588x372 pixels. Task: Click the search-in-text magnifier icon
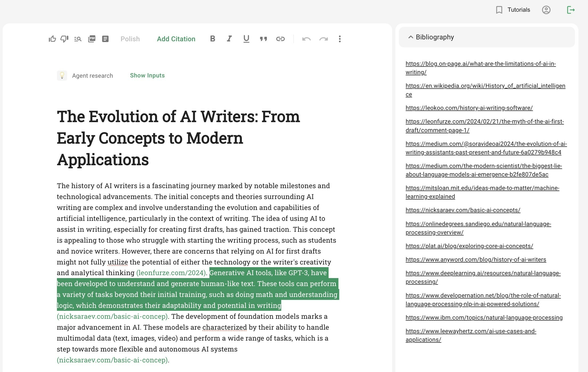(78, 39)
